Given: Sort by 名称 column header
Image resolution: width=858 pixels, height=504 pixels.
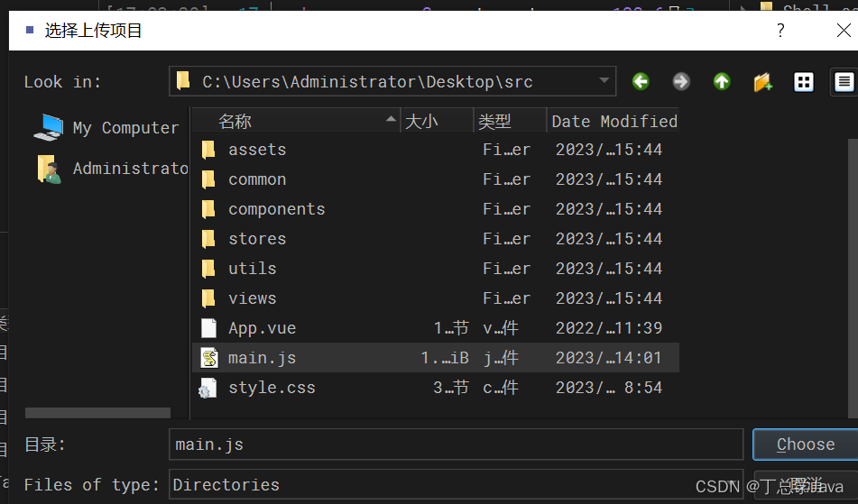Looking at the screenshot, I should [x=296, y=121].
